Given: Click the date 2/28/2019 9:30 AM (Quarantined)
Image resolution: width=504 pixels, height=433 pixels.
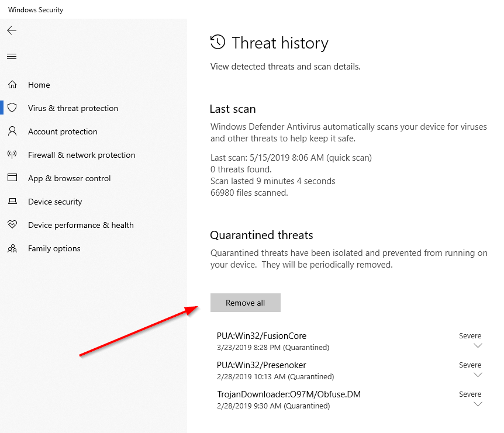Looking at the screenshot, I should coord(274,406).
